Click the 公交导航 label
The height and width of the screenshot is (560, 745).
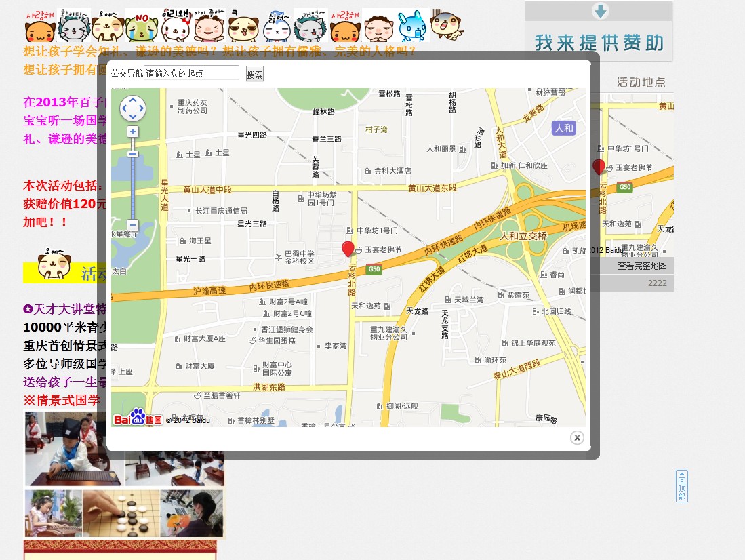[x=127, y=73]
